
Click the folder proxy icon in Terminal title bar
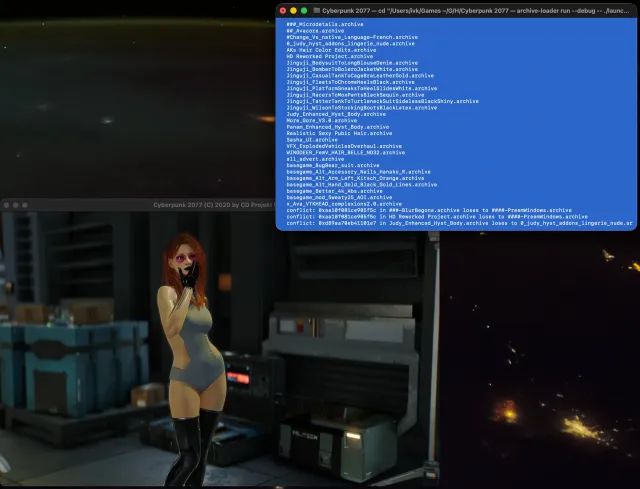click(316, 11)
